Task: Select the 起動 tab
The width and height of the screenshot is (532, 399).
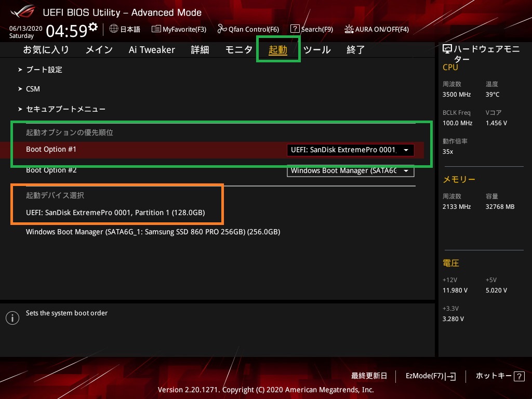Action: [278, 50]
